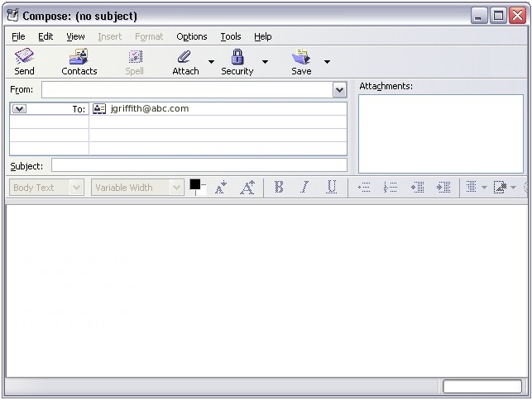Click the bulleted list icon
The image size is (532, 400).
pos(364,188)
